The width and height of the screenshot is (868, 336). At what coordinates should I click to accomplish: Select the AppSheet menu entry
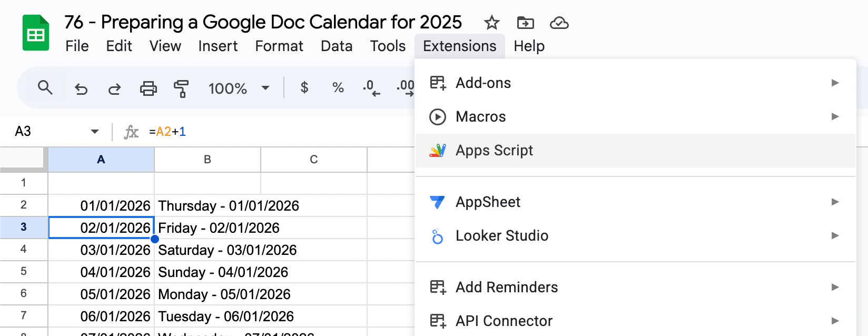tap(488, 202)
